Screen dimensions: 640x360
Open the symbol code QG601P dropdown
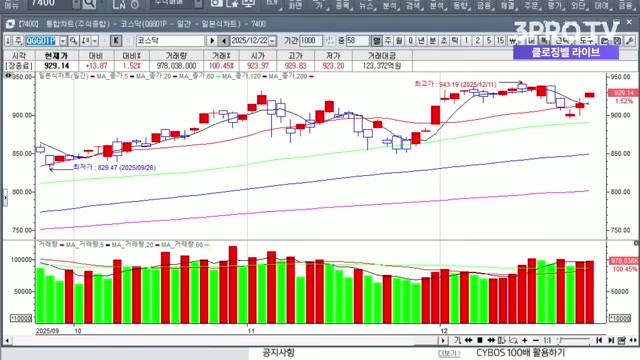(63, 41)
